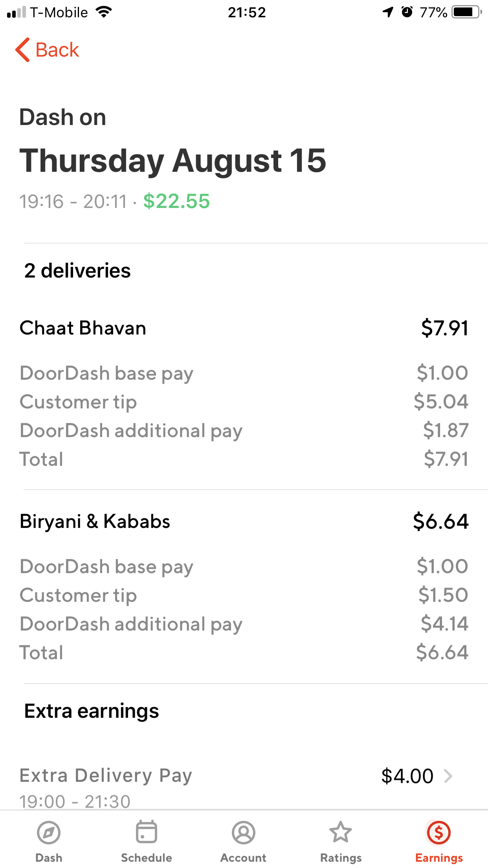Screen dimensions: 488x868
Task: Tap the battery icon in status bar
Action: (x=466, y=12)
